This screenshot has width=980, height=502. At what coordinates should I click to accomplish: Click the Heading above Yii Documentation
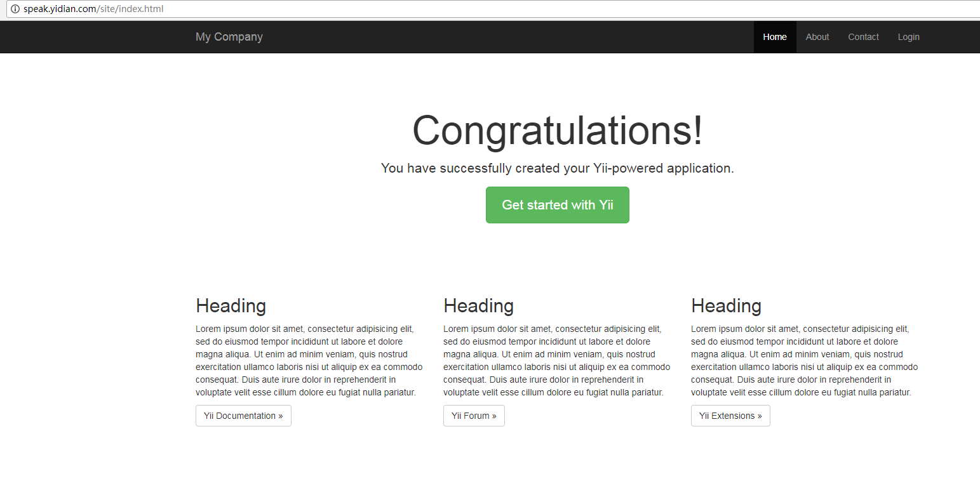tap(231, 306)
